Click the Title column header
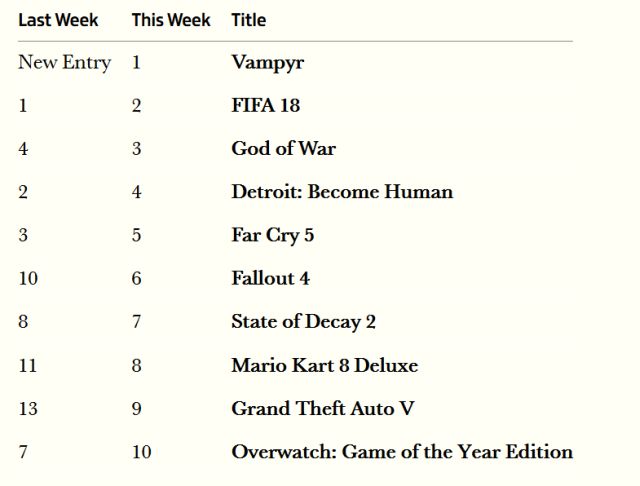The height and width of the screenshot is (486, 640). 248,20
